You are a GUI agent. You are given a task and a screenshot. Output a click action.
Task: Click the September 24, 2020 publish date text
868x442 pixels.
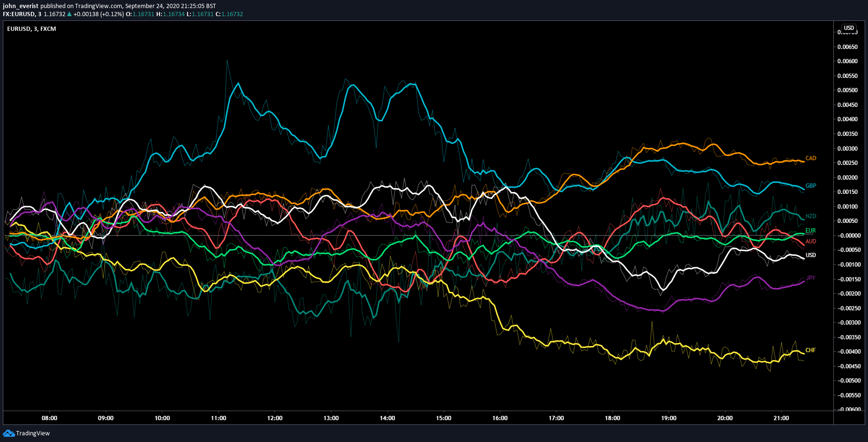152,6
